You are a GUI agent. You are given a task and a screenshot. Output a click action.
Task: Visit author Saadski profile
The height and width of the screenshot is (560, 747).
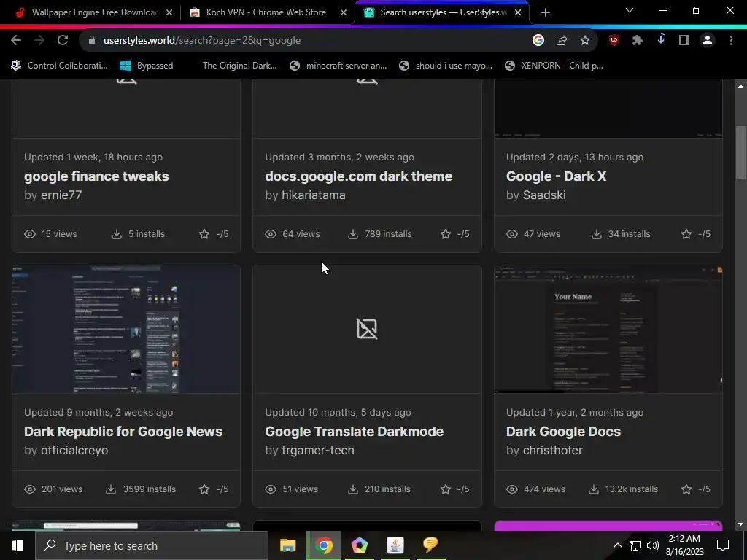544,195
